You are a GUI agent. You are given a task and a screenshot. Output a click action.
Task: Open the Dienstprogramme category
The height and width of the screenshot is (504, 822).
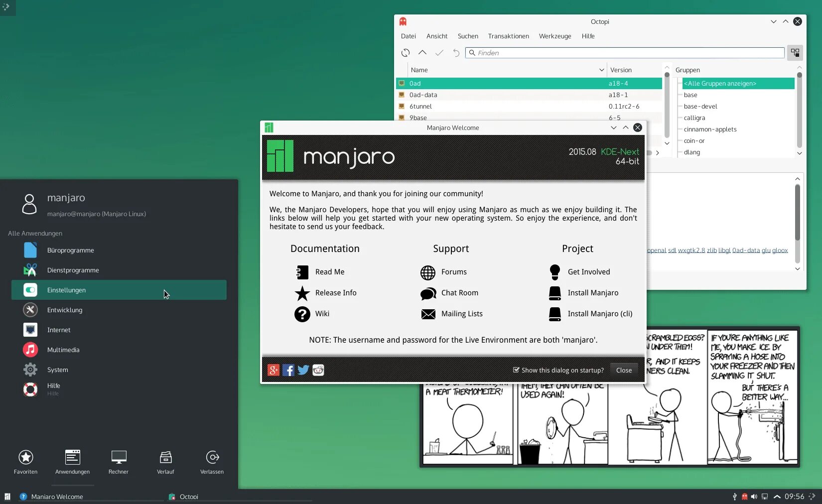point(119,270)
